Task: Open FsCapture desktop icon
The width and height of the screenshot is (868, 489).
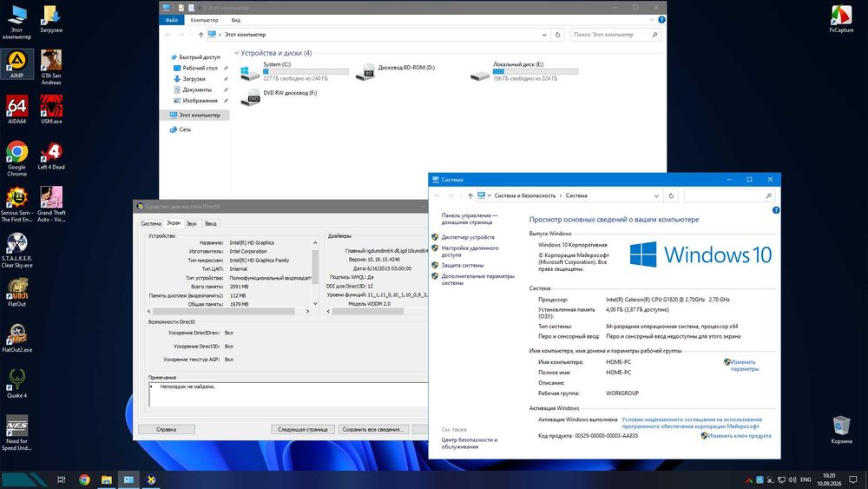Action: [x=841, y=19]
